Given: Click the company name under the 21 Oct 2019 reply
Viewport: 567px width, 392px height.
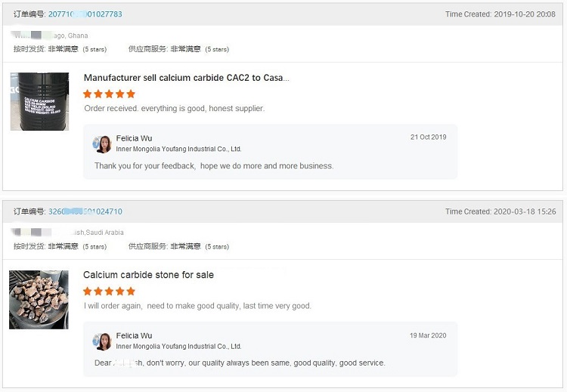Looking at the screenshot, I should [178, 149].
